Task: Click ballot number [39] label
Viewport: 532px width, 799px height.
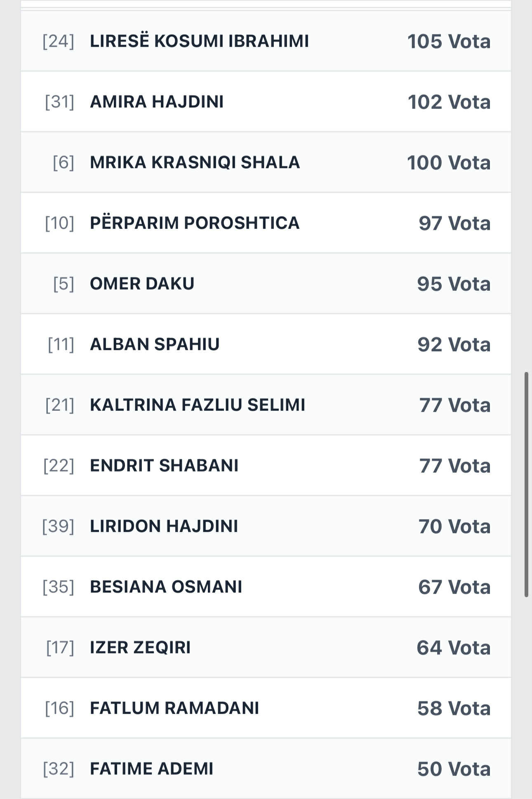Action: (x=58, y=526)
